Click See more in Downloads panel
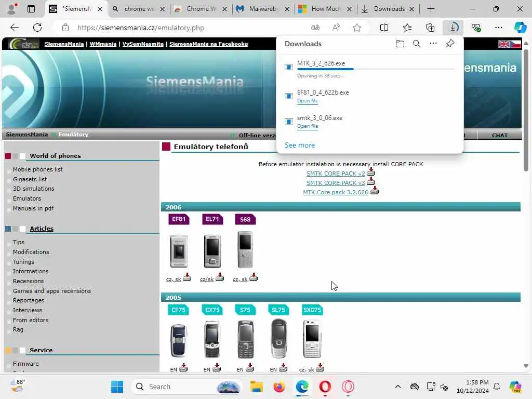 click(300, 145)
